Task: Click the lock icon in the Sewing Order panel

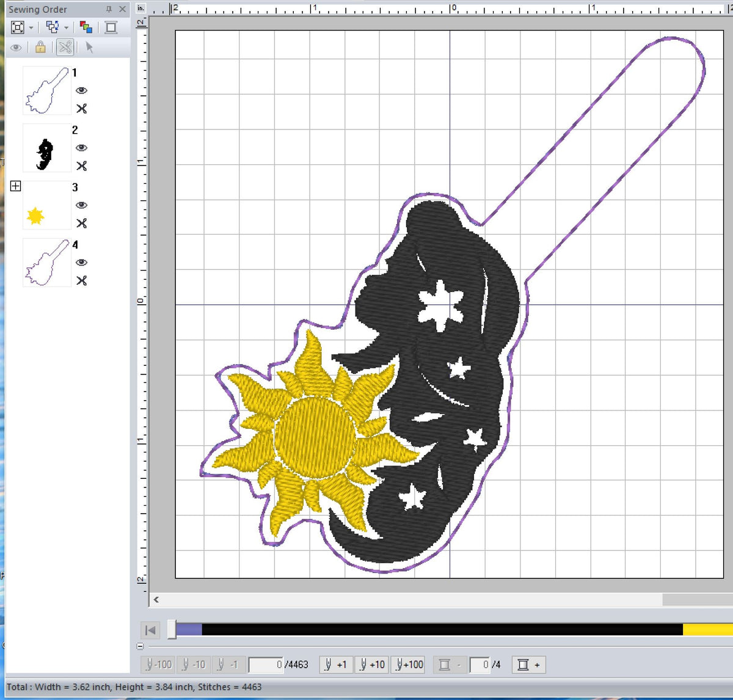Action: (40, 48)
